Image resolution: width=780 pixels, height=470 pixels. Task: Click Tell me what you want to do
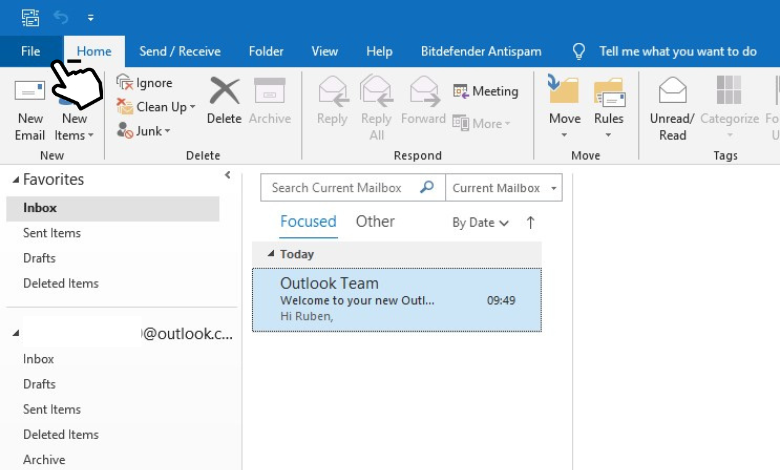678,51
